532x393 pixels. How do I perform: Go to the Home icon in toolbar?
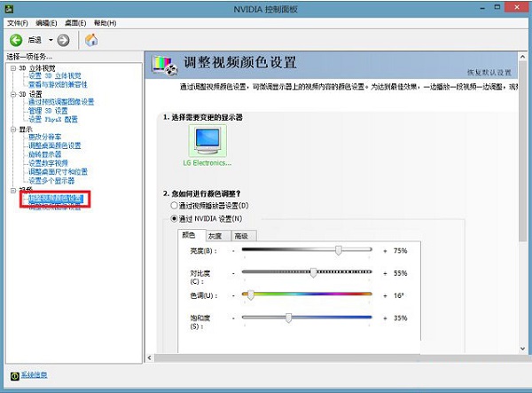90,40
